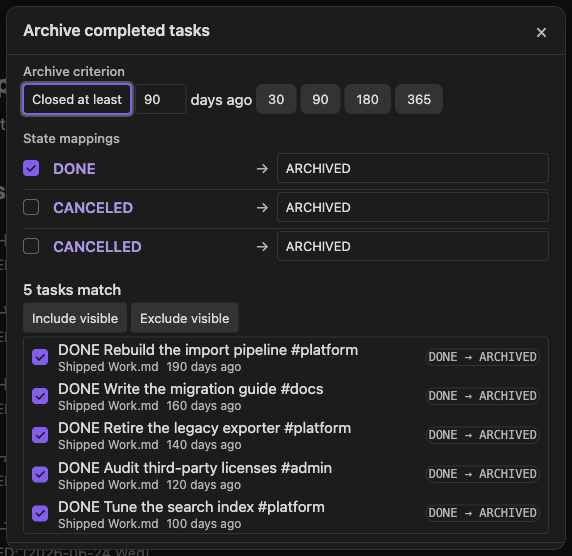Uncheck the DONE state mapping checkbox
The height and width of the screenshot is (556, 572).
pyautogui.click(x=31, y=168)
